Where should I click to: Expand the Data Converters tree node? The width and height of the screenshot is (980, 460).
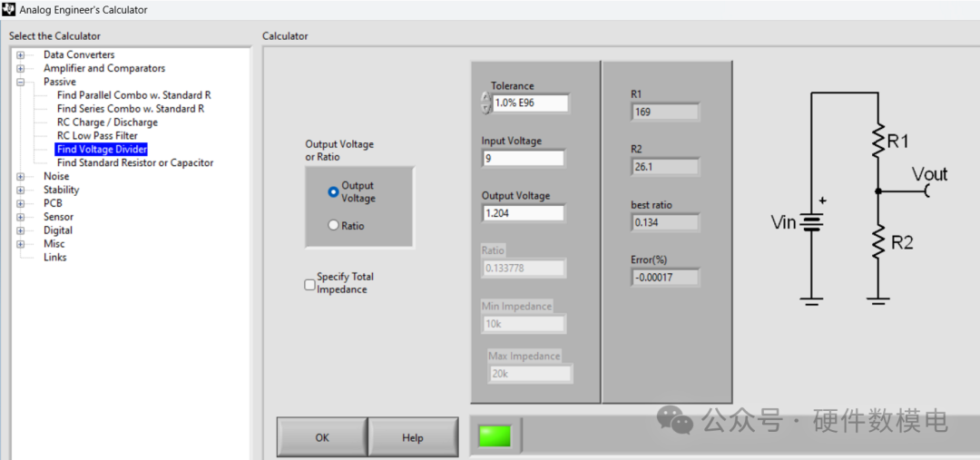(21, 55)
